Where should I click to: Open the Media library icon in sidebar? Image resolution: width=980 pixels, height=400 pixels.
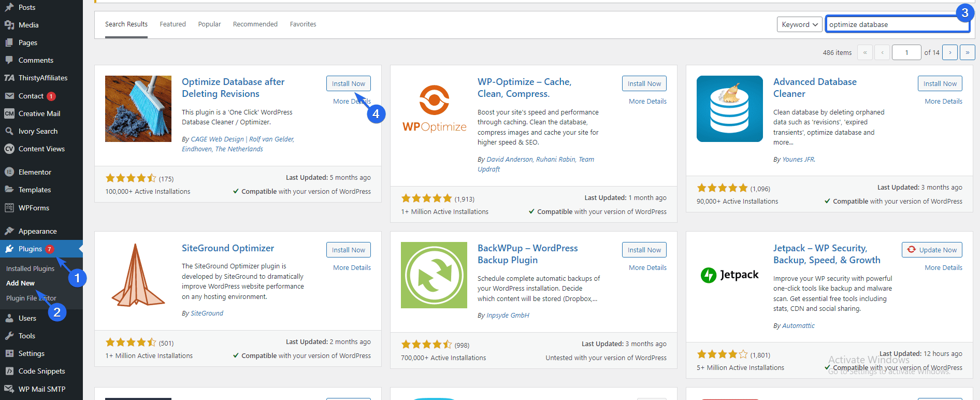(x=9, y=25)
